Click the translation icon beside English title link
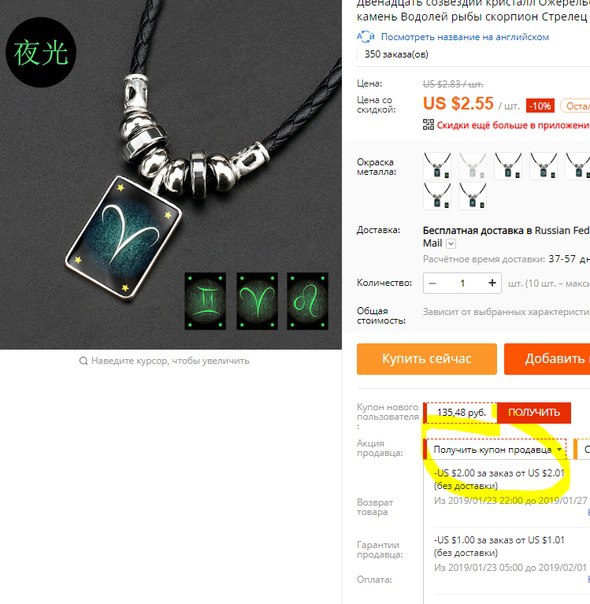 365,37
